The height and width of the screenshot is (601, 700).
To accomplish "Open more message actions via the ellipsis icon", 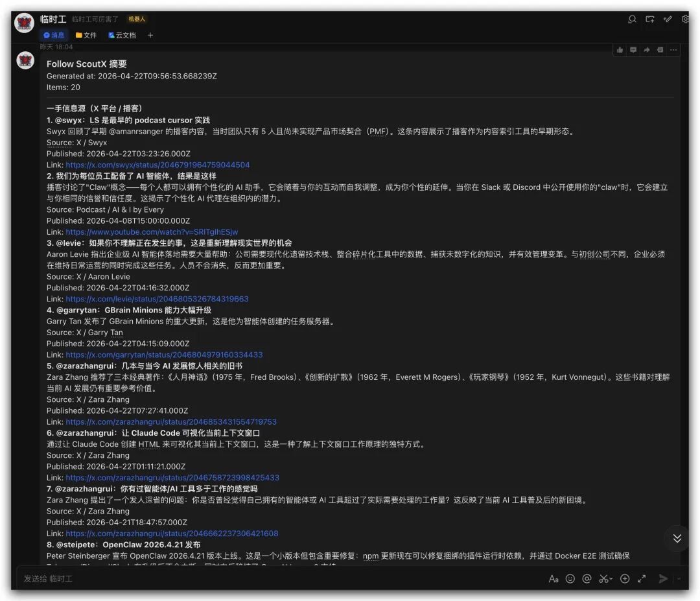I will [x=673, y=49].
